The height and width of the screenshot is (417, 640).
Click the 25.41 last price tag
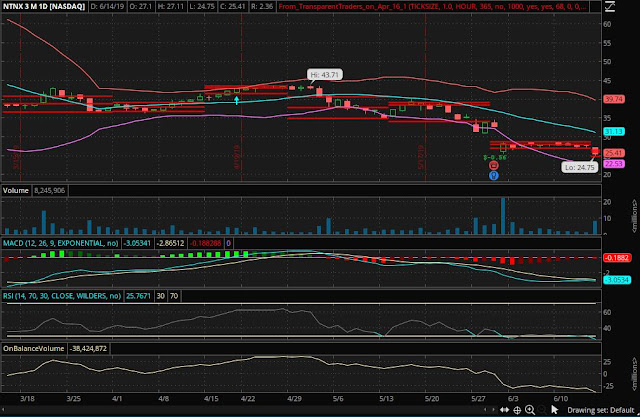614,153
